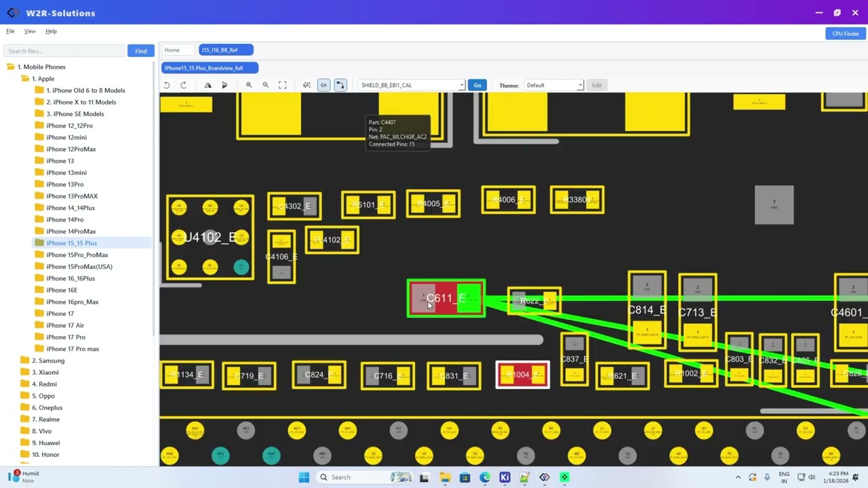Select the 8. Vivo folder
The height and width of the screenshot is (488, 868).
pyautogui.click(x=41, y=431)
